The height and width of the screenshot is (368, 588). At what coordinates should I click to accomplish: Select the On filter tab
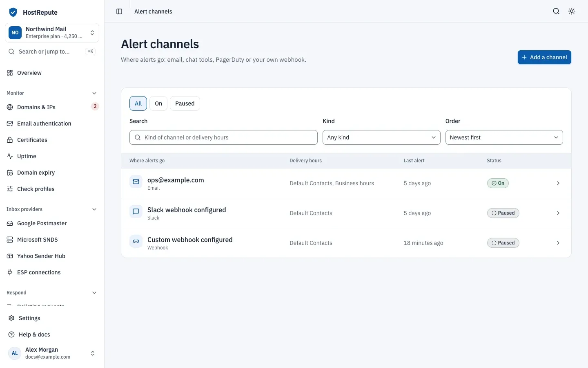[158, 103]
